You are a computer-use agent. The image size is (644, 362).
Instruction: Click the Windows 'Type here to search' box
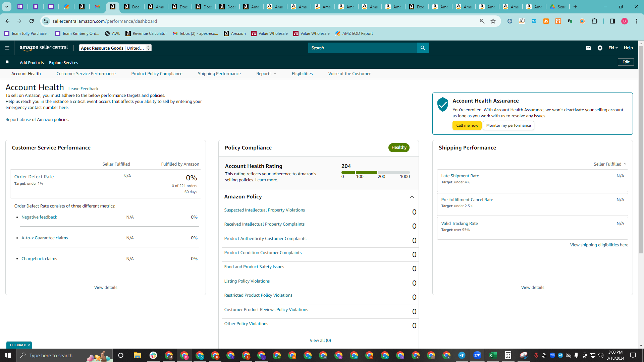point(64,355)
